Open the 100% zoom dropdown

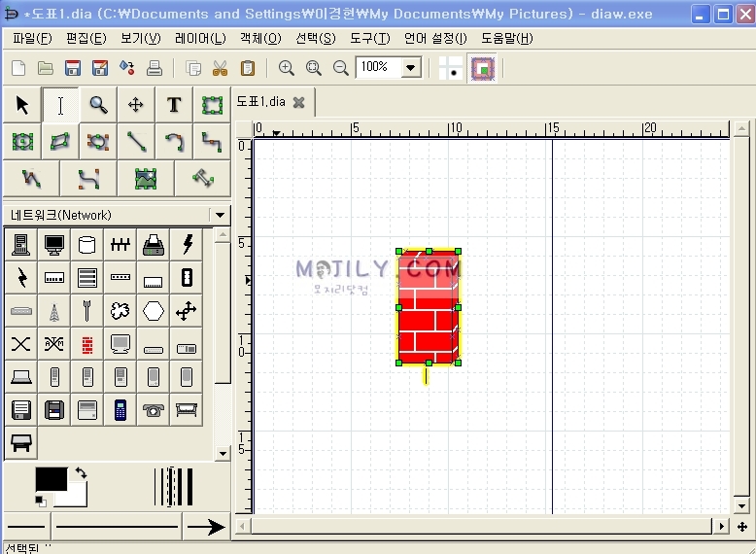(411, 67)
